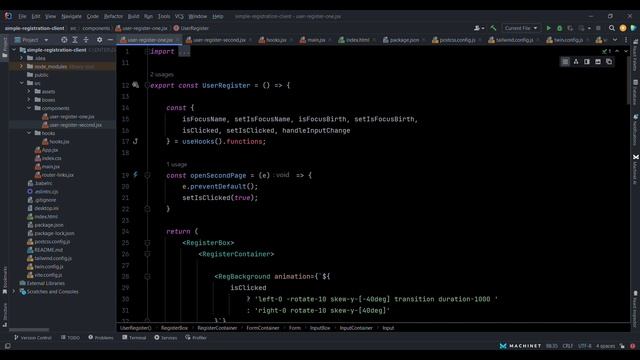Screen dimensions: 640x360
Task: Click UTF-8 encoding in status bar
Action: pyautogui.click(x=584, y=346)
